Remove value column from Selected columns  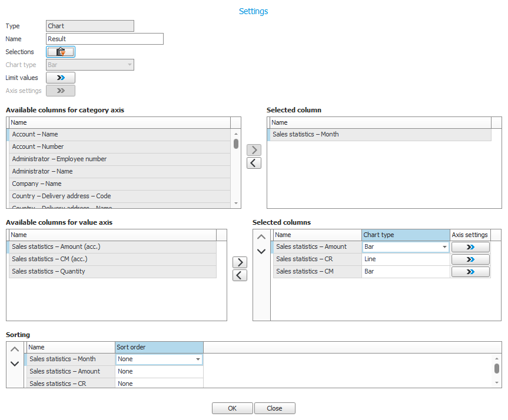coord(240,275)
